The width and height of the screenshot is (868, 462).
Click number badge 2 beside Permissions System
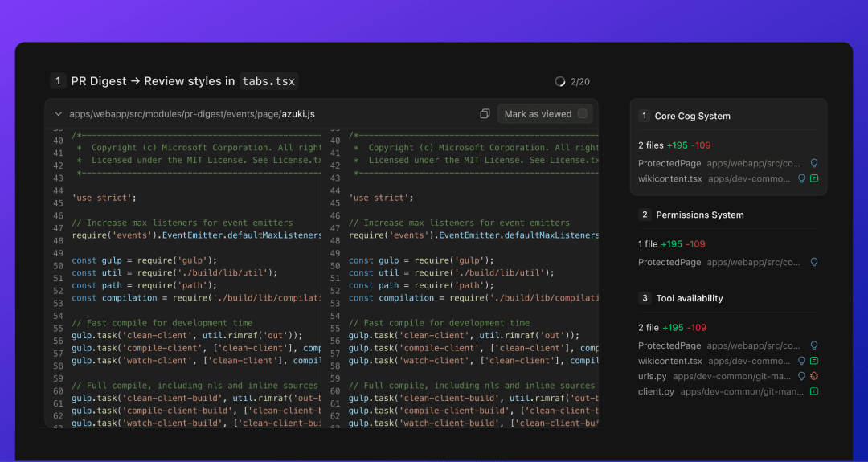coord(645,215)
